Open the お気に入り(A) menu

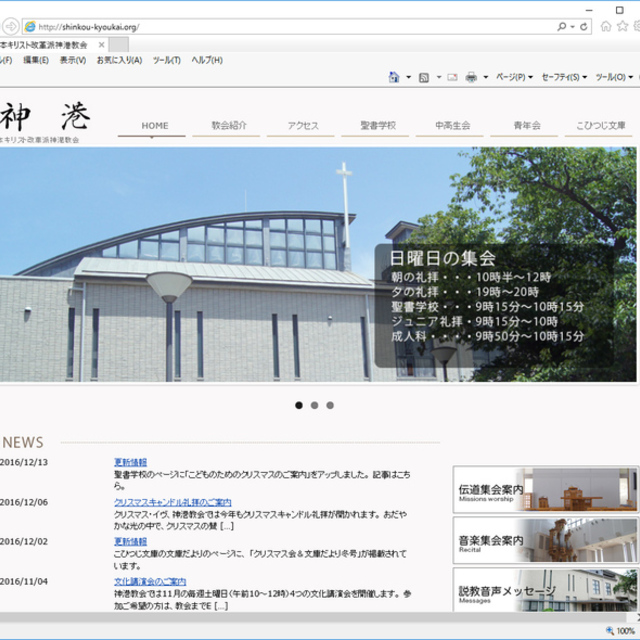coord(119,60)
